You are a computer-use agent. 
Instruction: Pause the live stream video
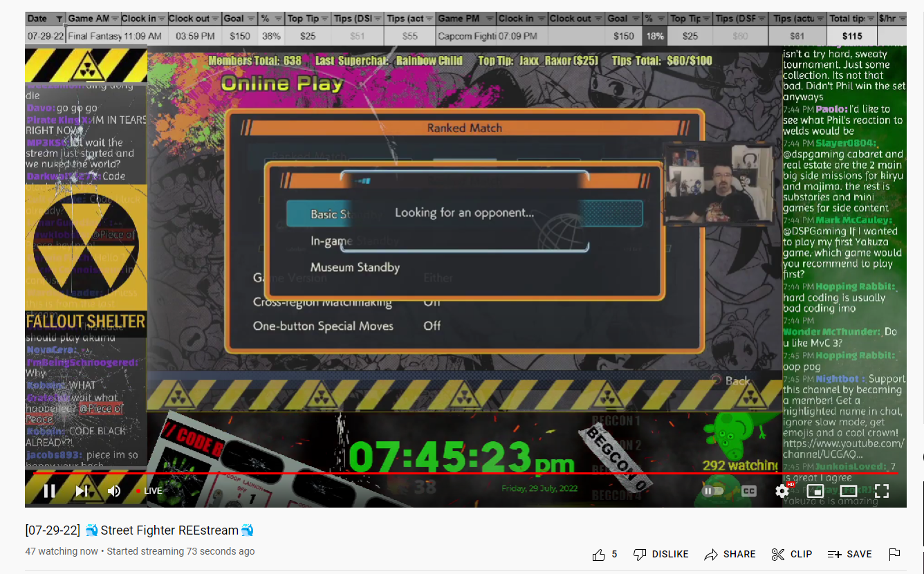point(49,491)
